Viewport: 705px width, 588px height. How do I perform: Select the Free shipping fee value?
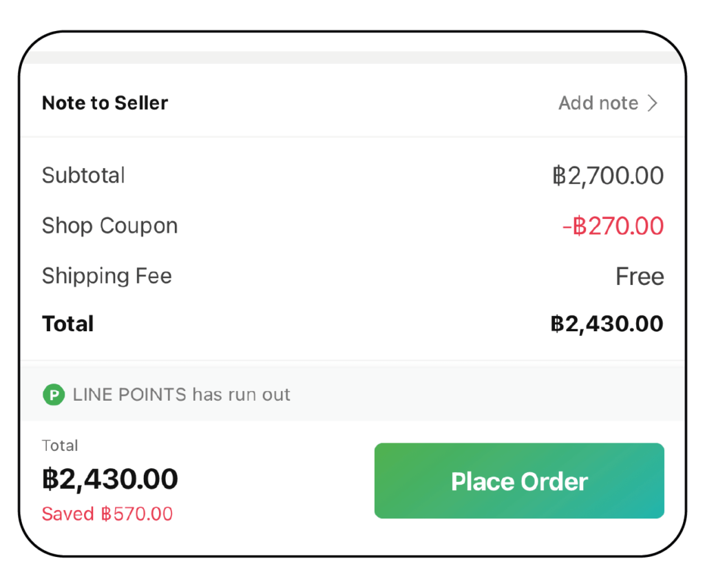click(x=640, y=277)
